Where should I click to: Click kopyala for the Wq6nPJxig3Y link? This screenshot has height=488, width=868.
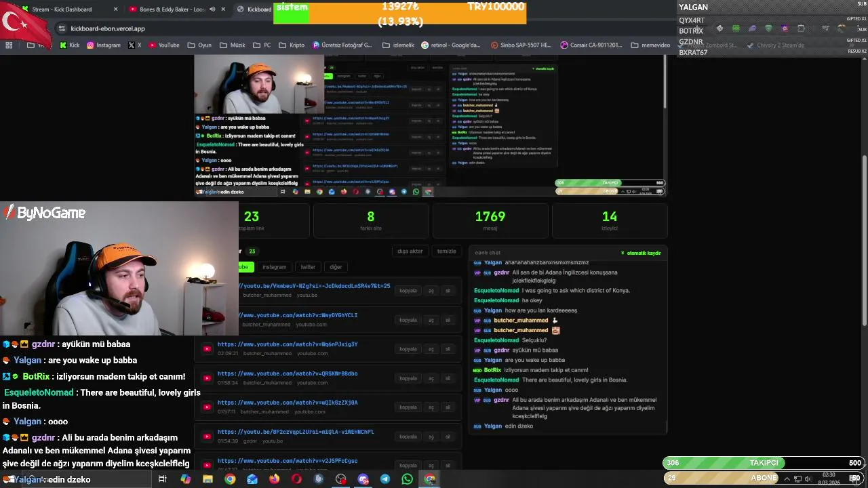click(x=408, y=349)
